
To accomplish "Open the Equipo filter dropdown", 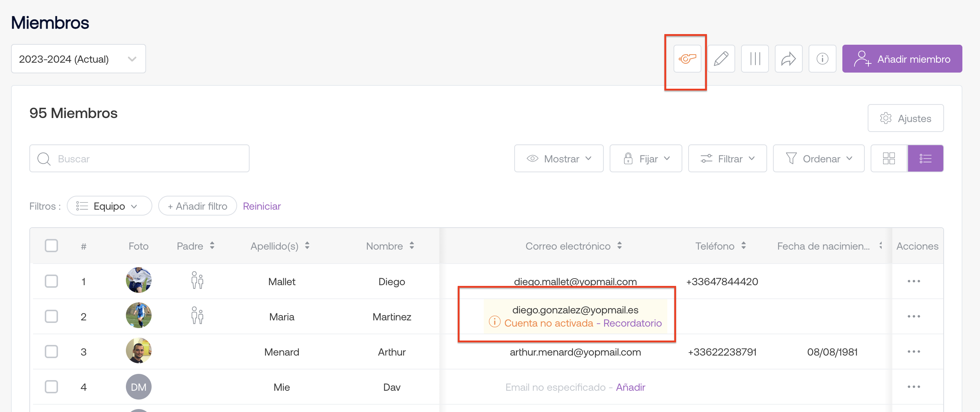I will tap(109, 206).
